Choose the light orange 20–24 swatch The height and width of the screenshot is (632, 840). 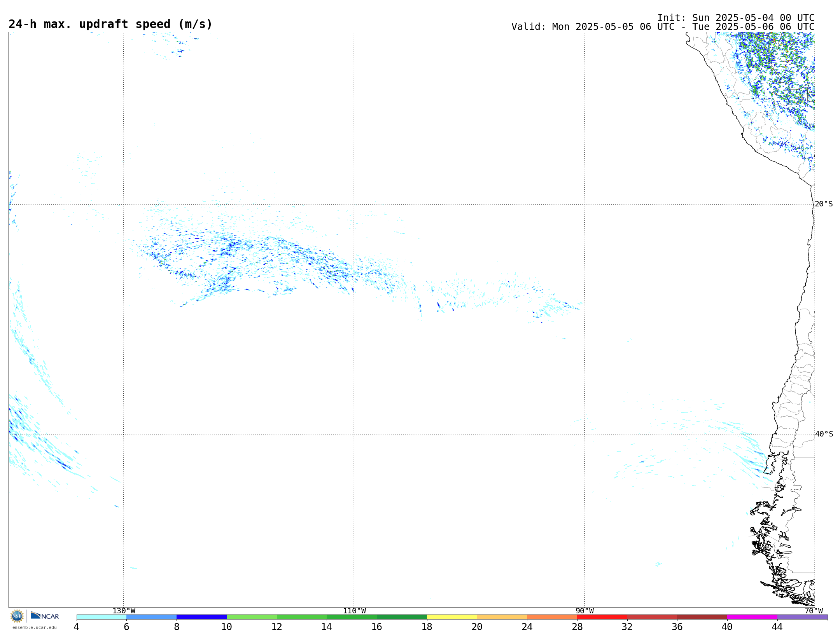coord(502,617)
